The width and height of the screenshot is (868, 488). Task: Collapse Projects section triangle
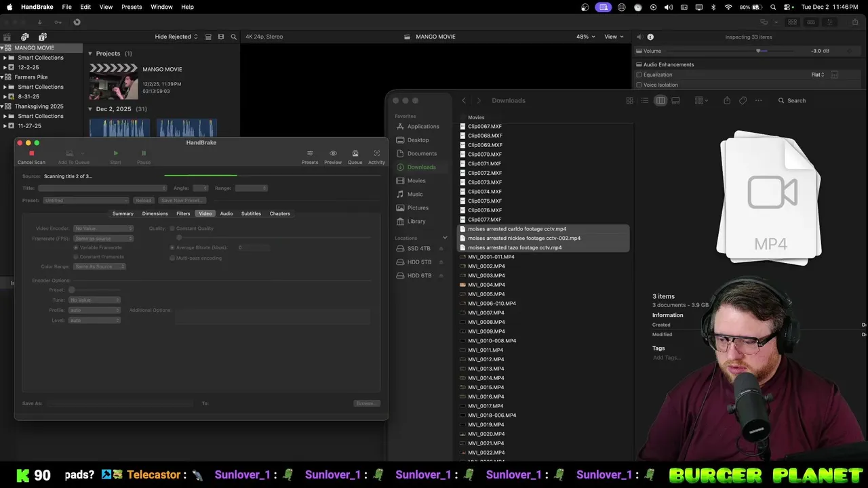(90, 54)
